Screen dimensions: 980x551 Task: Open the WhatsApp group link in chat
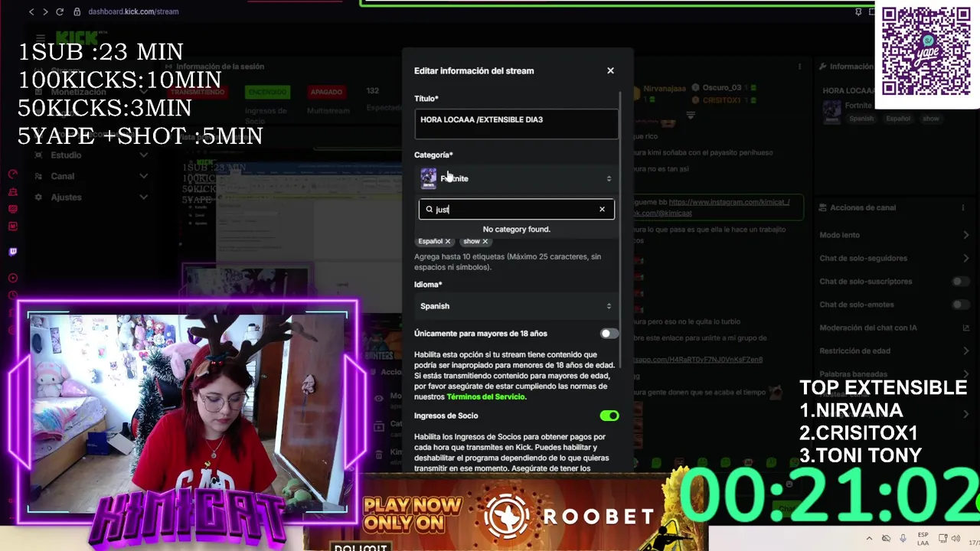coord(698,359)
